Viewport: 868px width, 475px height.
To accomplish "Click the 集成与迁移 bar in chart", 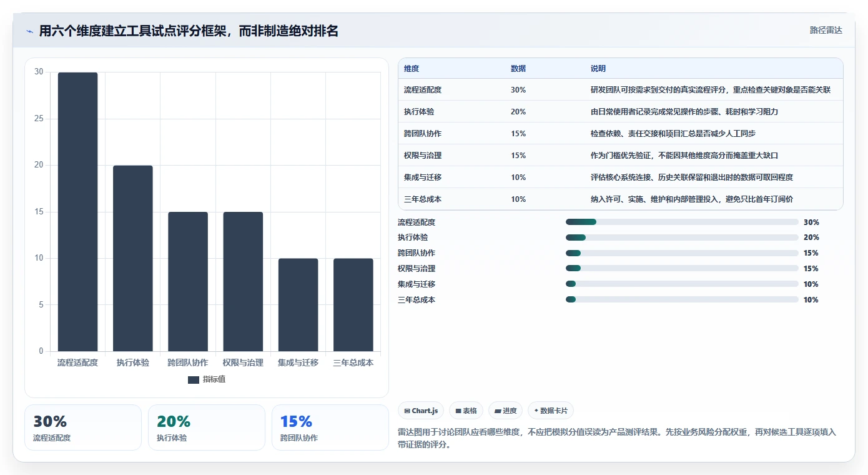I will click(x=298, y=305).
